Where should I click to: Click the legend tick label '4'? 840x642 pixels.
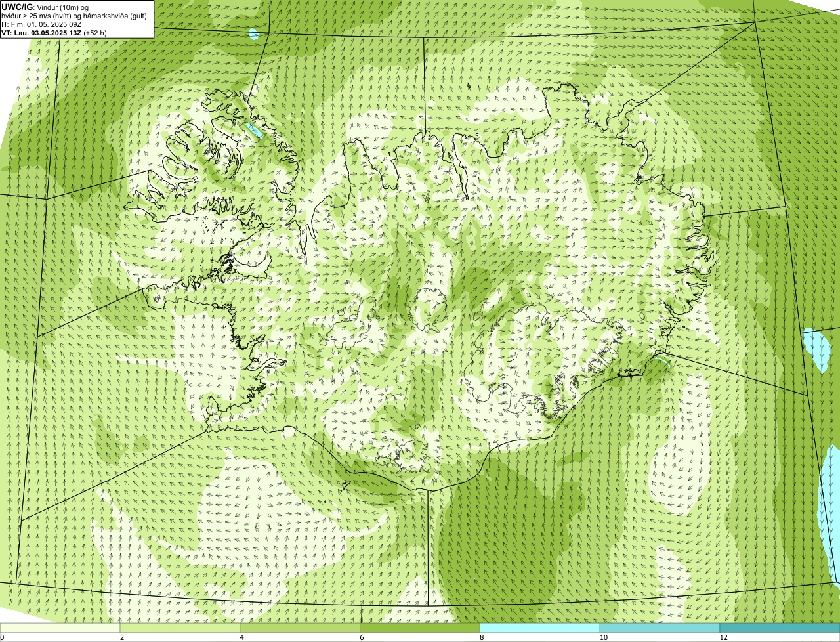(242, 637)
